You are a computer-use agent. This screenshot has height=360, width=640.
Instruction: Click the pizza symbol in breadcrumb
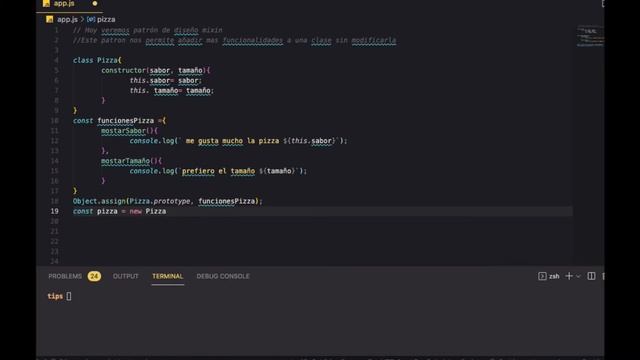(x=106, y=19)
